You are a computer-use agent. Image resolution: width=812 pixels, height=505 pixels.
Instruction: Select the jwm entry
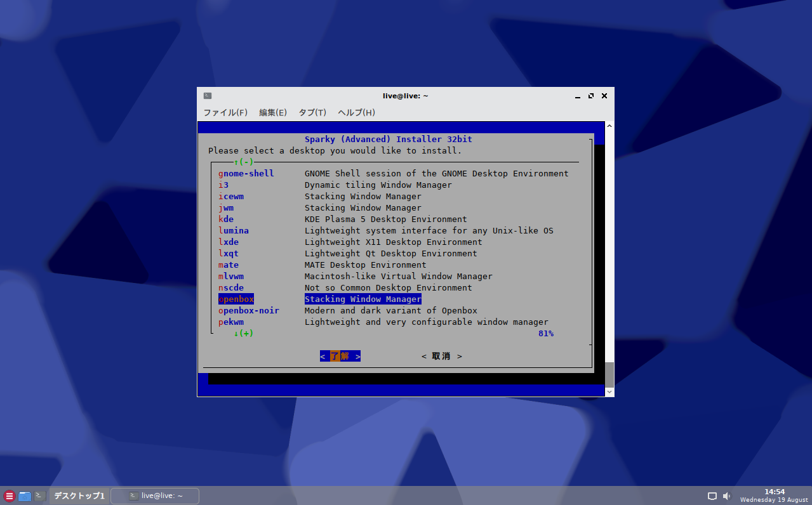coord(226,208)
